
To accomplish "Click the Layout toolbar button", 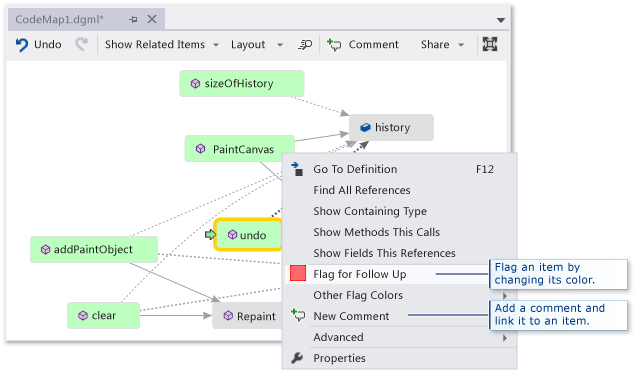I will point(248,45).
